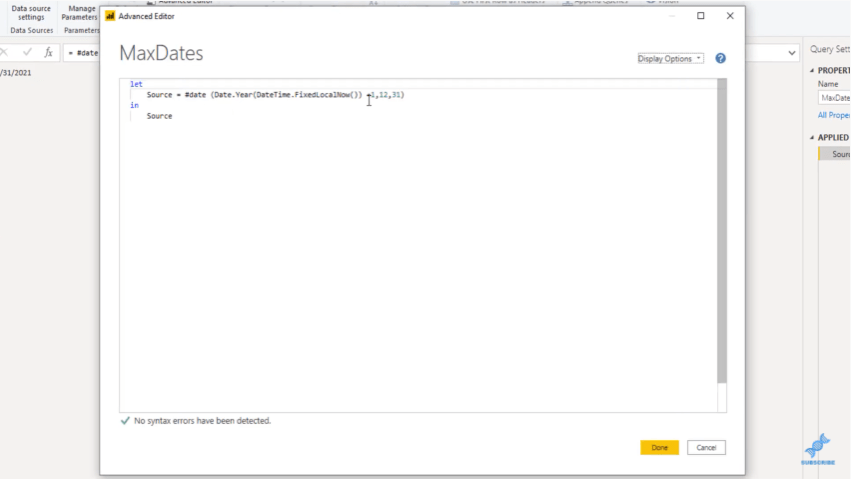Open Manage Parameters in the ribbon

80,13
